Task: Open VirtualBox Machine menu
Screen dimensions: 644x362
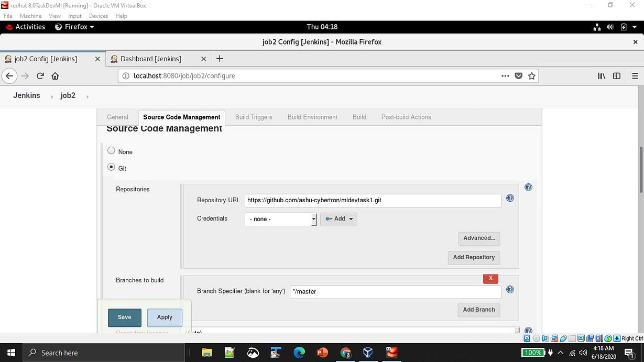Action: (x=30, y=16)
